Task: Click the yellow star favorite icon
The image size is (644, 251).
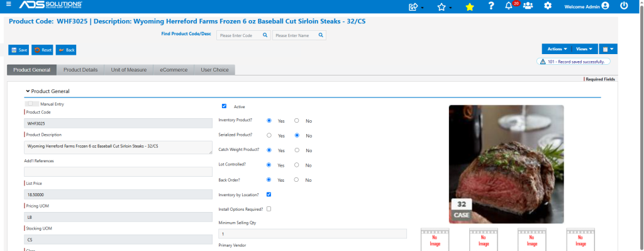Action: point(469,6)
